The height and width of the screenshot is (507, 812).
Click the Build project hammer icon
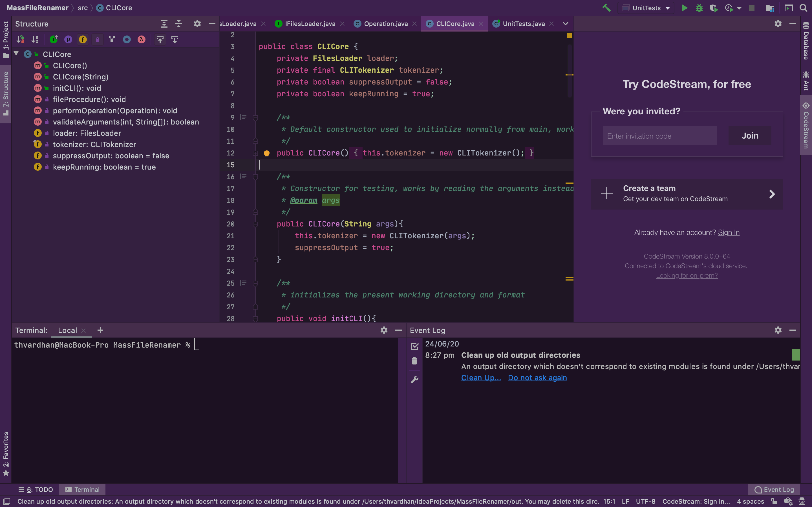(x=606, y=8)
